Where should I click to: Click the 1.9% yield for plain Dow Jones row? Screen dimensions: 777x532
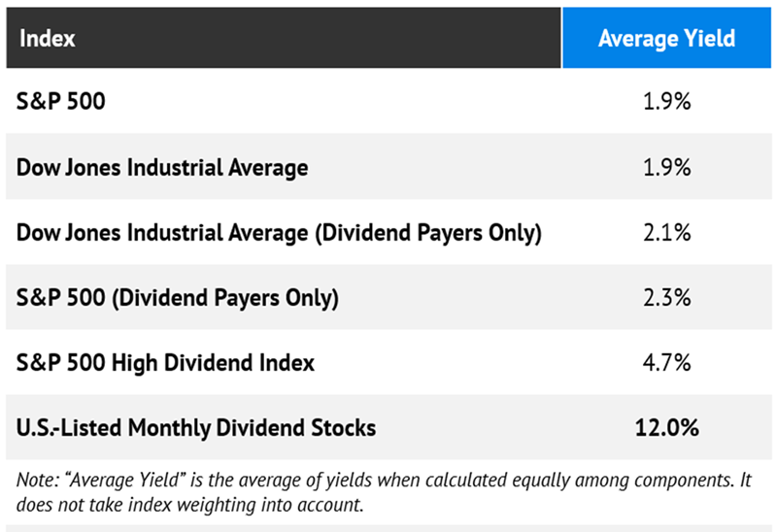point(667,167)
